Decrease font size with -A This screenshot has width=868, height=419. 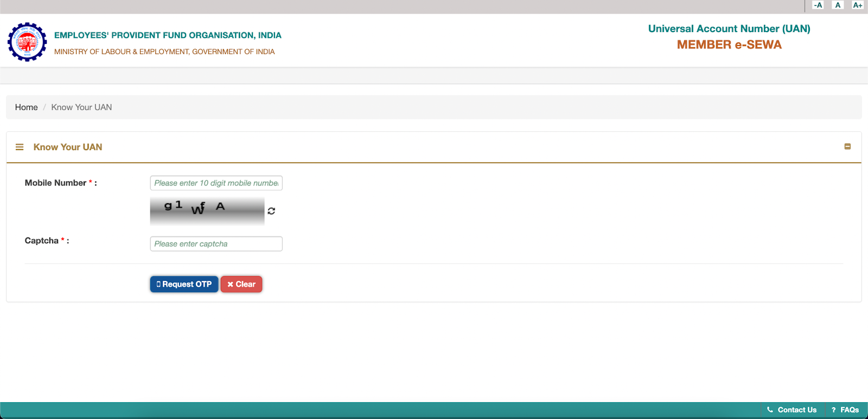[x=818, y=5]
